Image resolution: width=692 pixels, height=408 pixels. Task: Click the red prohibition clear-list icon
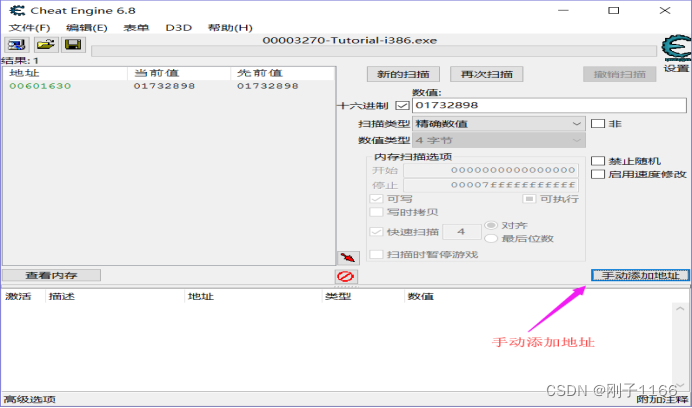[x=346, y=276]
